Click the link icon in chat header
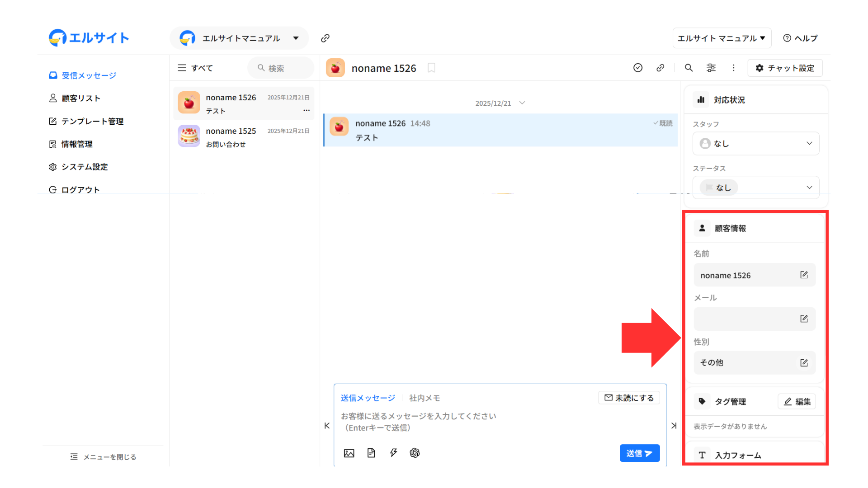Screen dimensions: 868x488 [660, 68]
